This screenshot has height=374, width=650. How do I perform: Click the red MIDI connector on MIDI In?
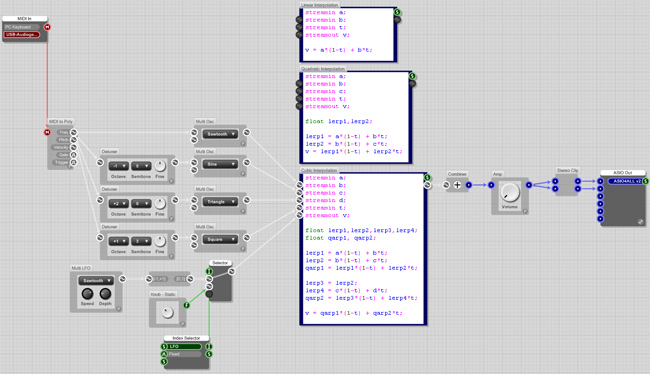point(47,27)
